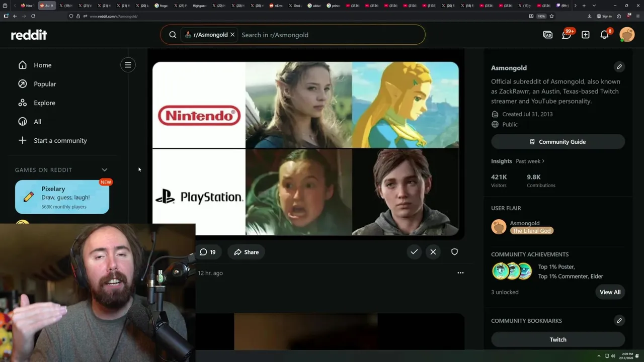
Task: Click the 12 hr. ago timestamp
Action: (x=210, y=273)
